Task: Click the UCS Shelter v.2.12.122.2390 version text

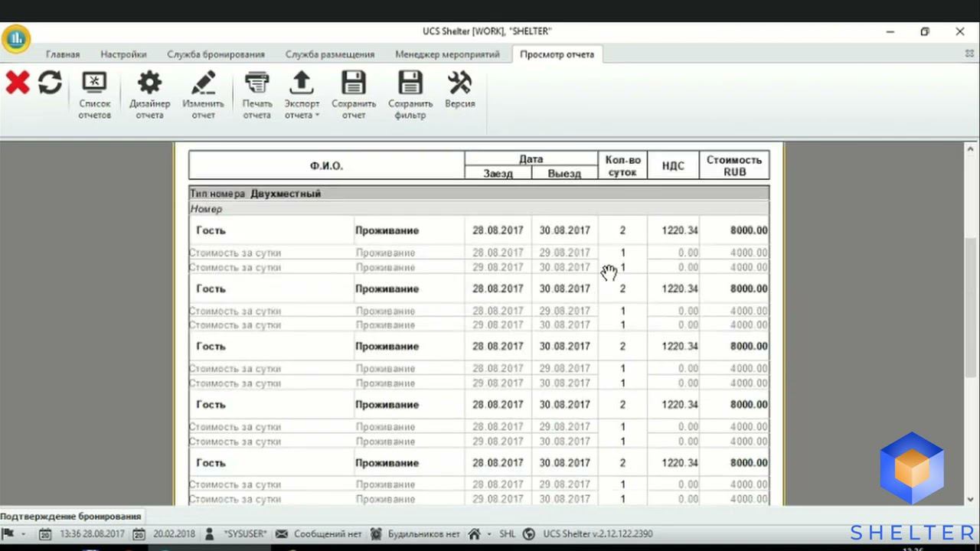Action: point(598,534)
